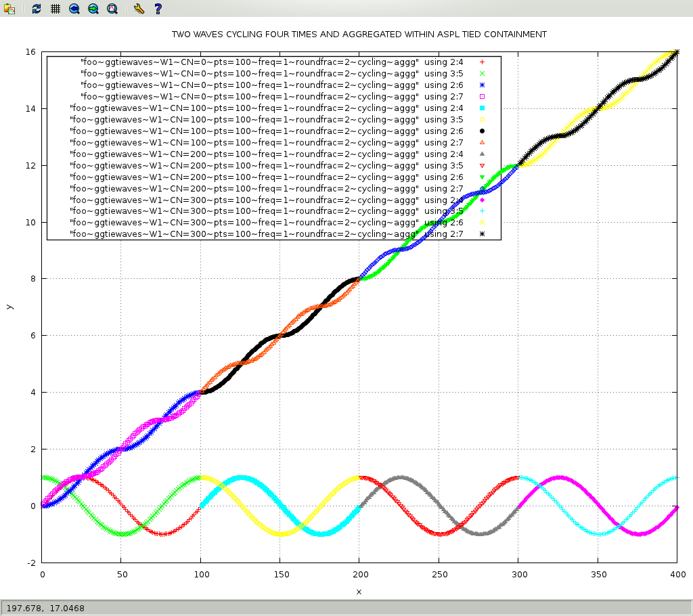Click the x axis label
693x616 pixels.
(x=359, y=592)
